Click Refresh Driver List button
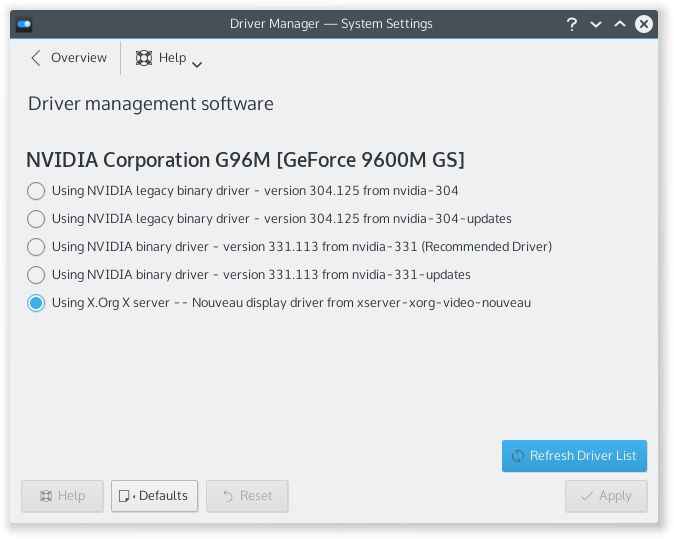This screenshot has width=674, height=539. (x=574, y=456)
